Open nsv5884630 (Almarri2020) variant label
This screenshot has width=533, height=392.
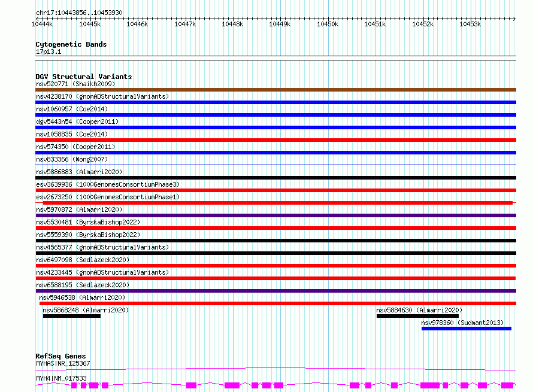click(419, 310)
